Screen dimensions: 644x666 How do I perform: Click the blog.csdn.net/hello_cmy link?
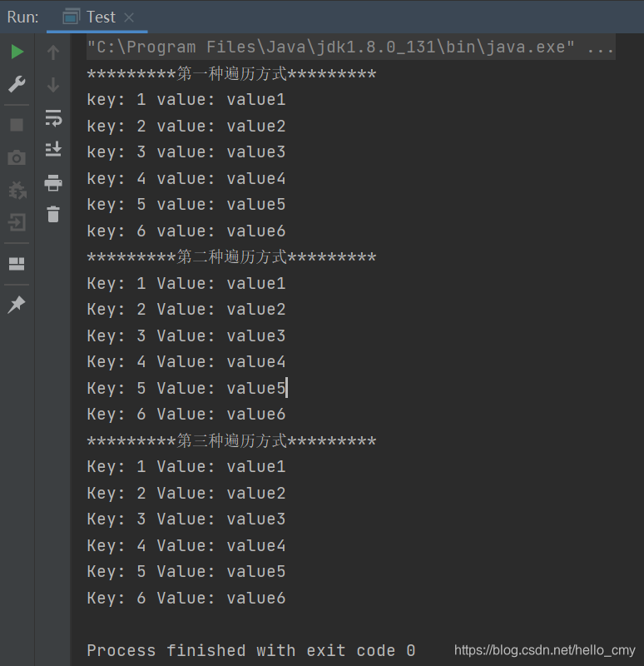(545, 650)
